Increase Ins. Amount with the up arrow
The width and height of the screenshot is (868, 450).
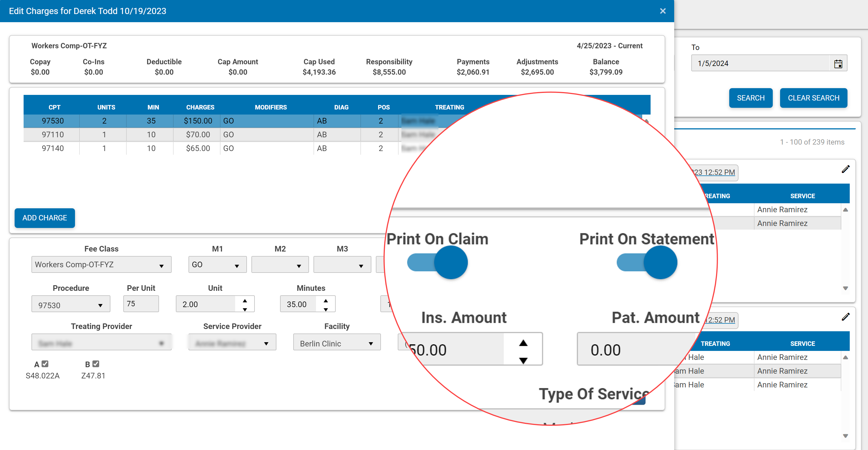(x=523, y=342)
